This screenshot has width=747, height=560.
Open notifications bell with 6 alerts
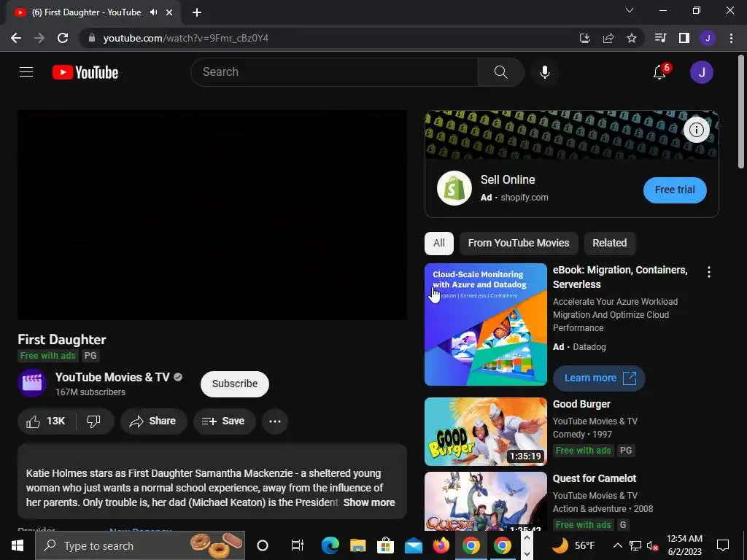coord(660,72)
